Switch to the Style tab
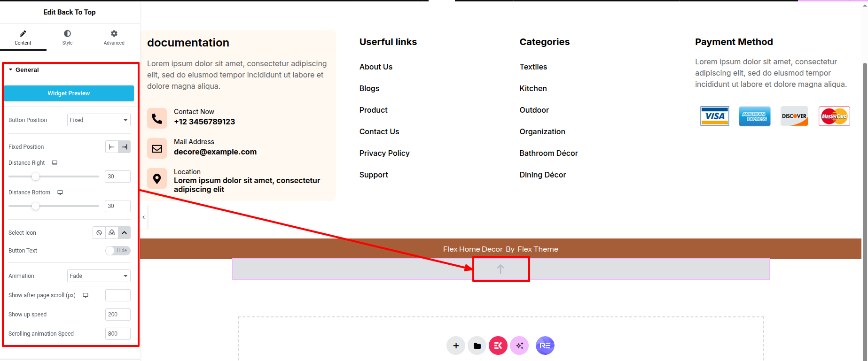The height and width of the screenshot is (361, 868). tap(67, 37)
